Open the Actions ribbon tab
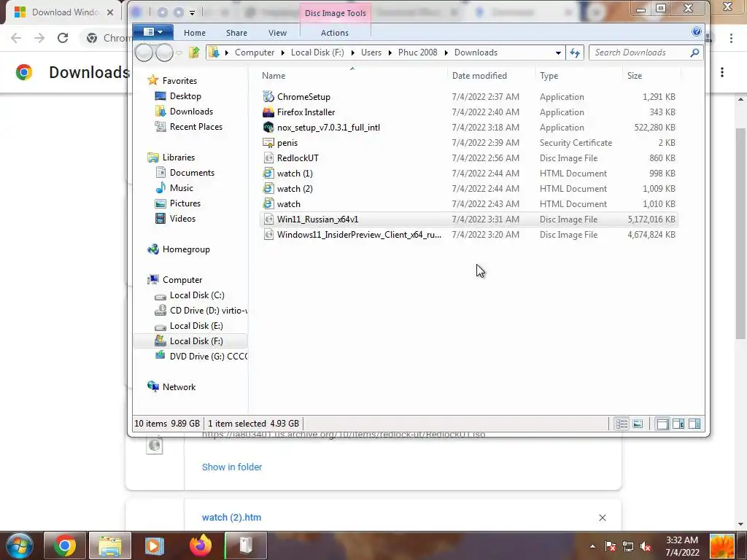 (x=334, y=33)
